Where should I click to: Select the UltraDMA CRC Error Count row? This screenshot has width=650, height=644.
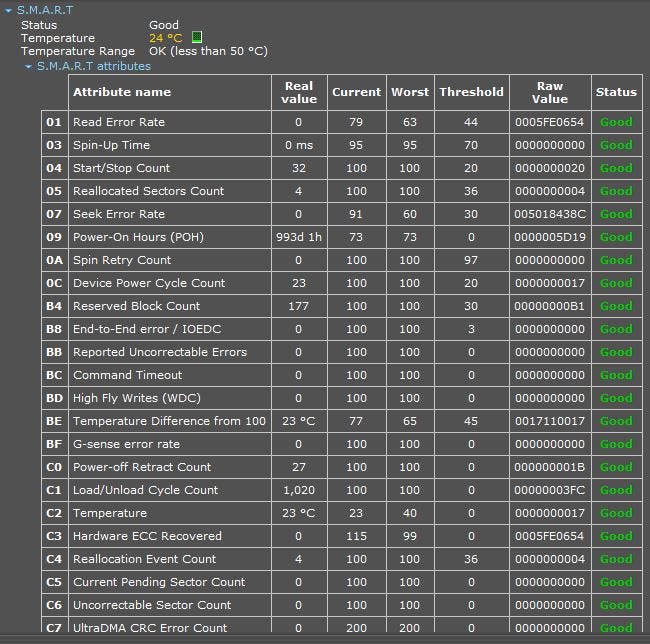[x=150, y=628]
